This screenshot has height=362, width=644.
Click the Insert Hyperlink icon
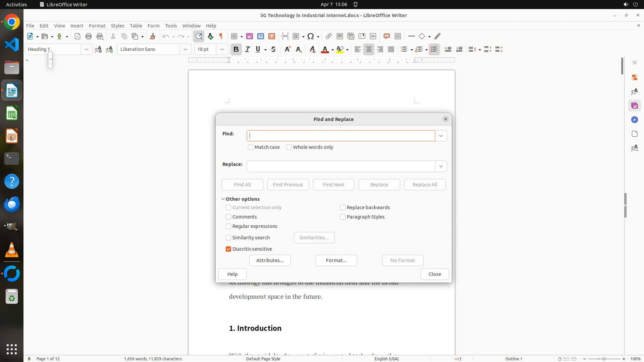[x=329, y=36]
